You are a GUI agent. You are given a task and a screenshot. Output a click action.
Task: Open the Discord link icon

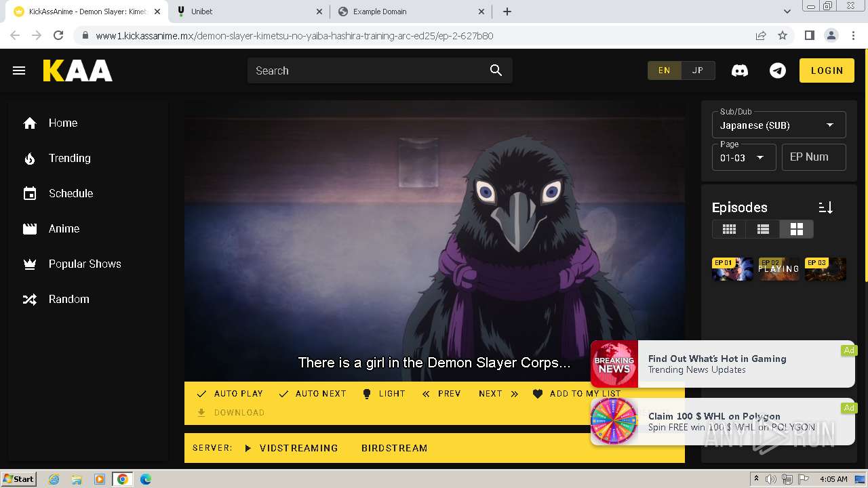pos(740,70)
